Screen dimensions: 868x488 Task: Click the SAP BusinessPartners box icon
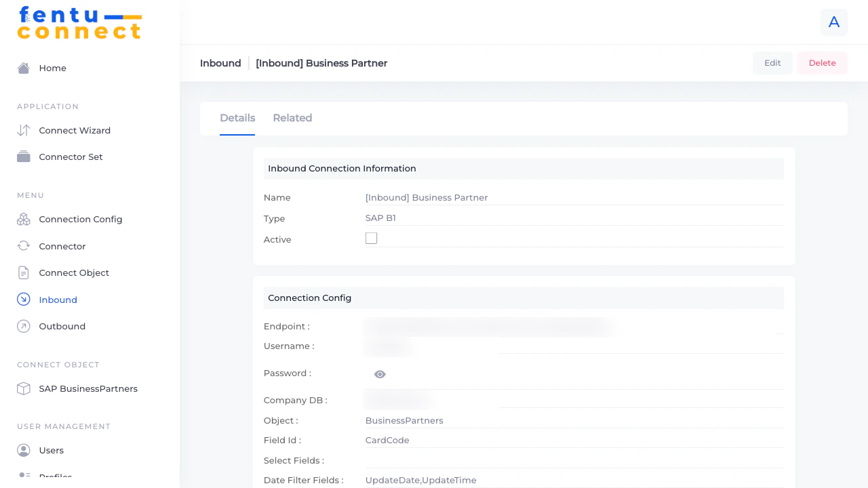pyautogui.click(x=24, y=388)
